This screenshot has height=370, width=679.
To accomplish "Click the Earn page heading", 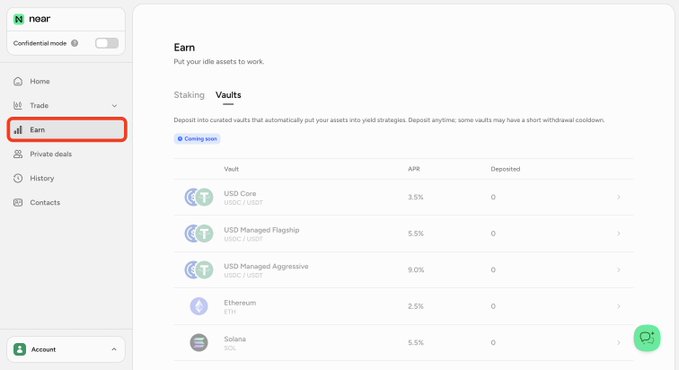I will tap(184, 48).
